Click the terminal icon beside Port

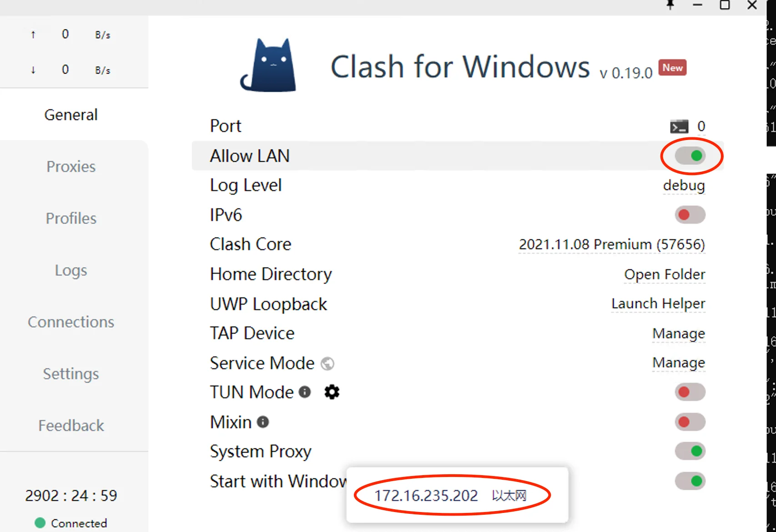pyautogui.click(x=679, y=126)
